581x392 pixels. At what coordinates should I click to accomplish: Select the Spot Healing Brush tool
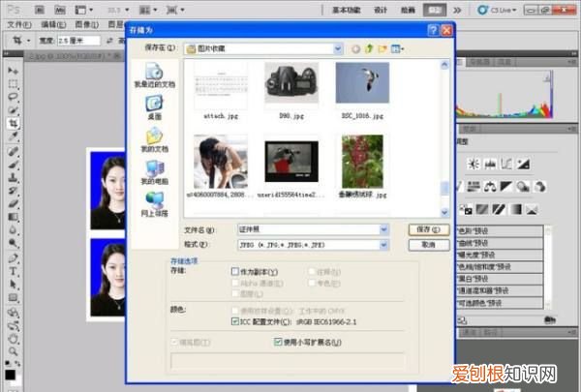pyautogui.click(x=13, y=151)
